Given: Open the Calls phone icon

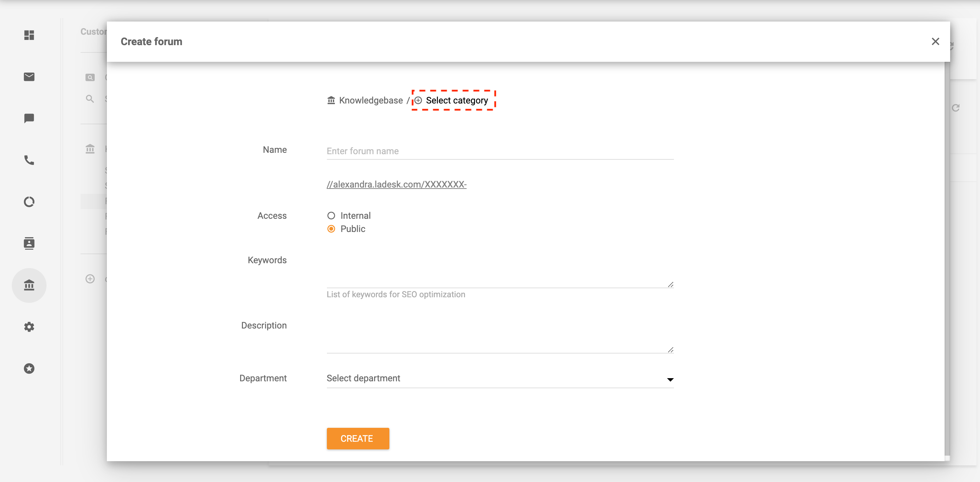Looking at the screenshot, I should (x=29, y=160).
